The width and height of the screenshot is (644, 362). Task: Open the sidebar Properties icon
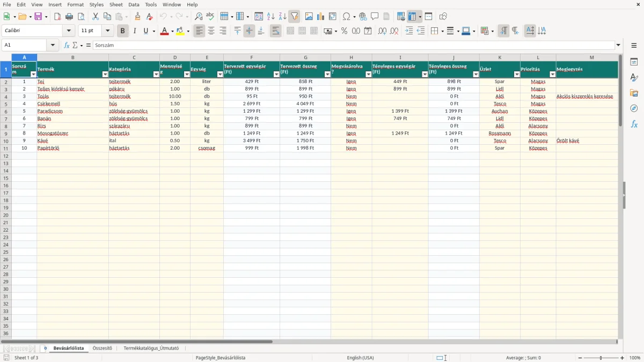click(634, 62)
